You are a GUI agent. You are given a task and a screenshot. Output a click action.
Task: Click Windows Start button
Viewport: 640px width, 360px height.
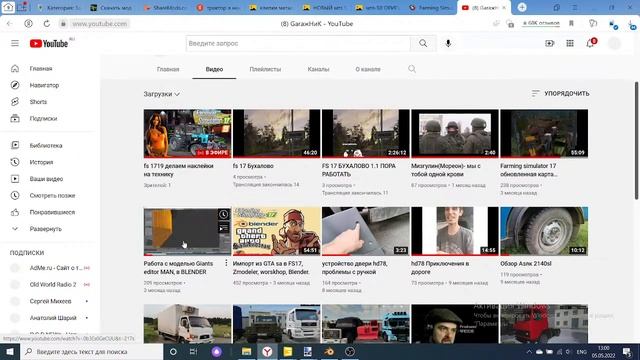pyautogui.click(x=10, y=351)
